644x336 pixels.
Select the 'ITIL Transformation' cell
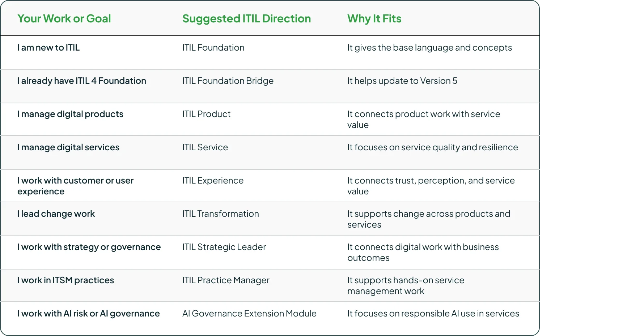221,214
